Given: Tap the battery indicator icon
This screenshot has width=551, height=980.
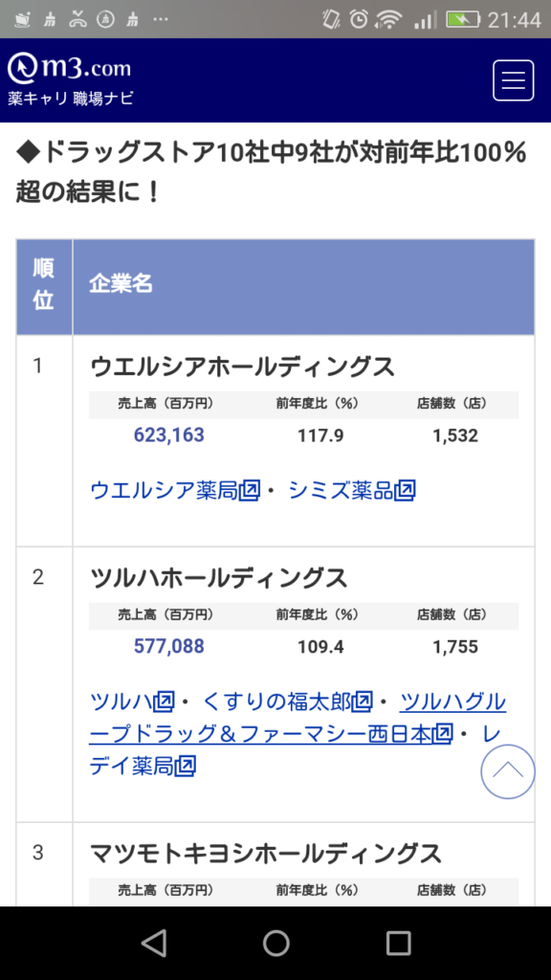Looking at the screenshot, I should (x=463, y=19).
